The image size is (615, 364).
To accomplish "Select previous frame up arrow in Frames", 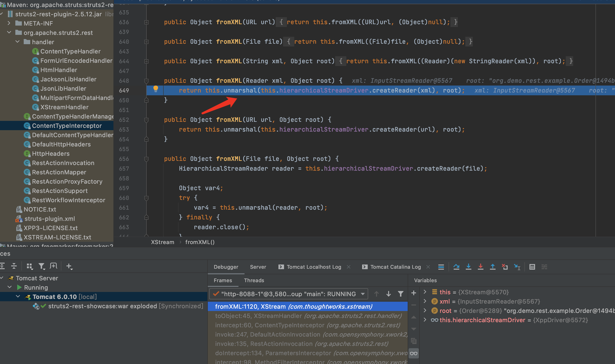I will [x=376, y=294].
